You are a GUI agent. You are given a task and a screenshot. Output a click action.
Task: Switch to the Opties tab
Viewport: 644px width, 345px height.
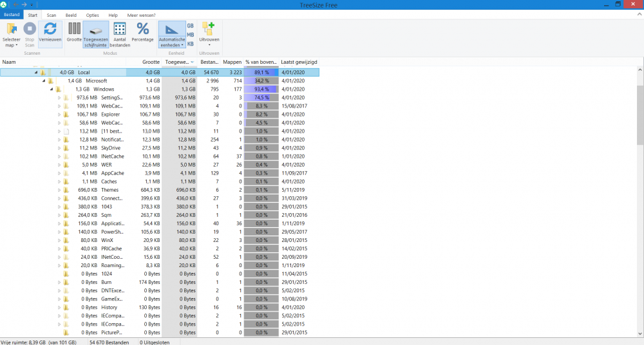tap(93, 15)
